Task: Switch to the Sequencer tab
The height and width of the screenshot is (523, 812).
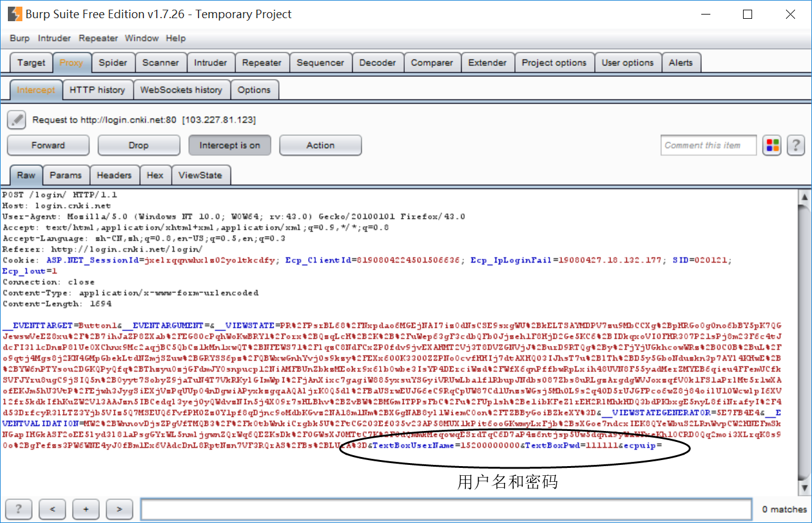Action: 320,62
